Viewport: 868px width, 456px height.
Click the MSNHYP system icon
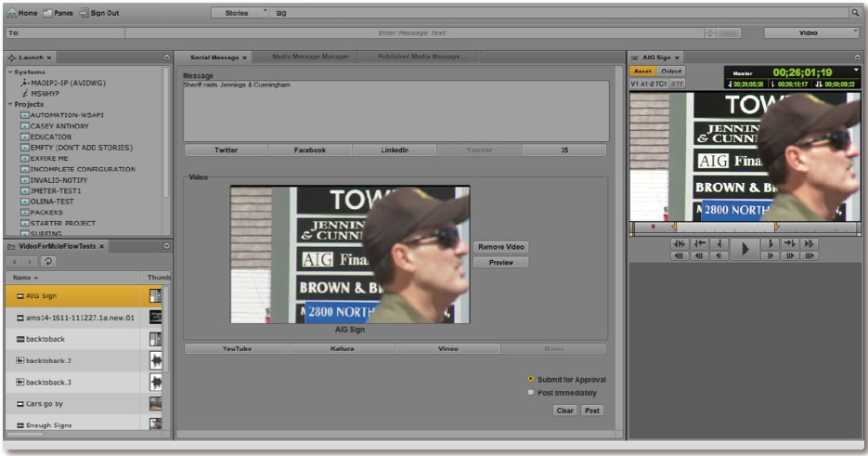[x=25, y=93]
